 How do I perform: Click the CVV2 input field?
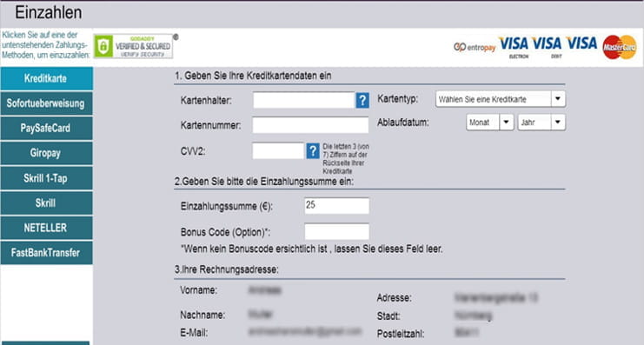(x=278, y=151)
